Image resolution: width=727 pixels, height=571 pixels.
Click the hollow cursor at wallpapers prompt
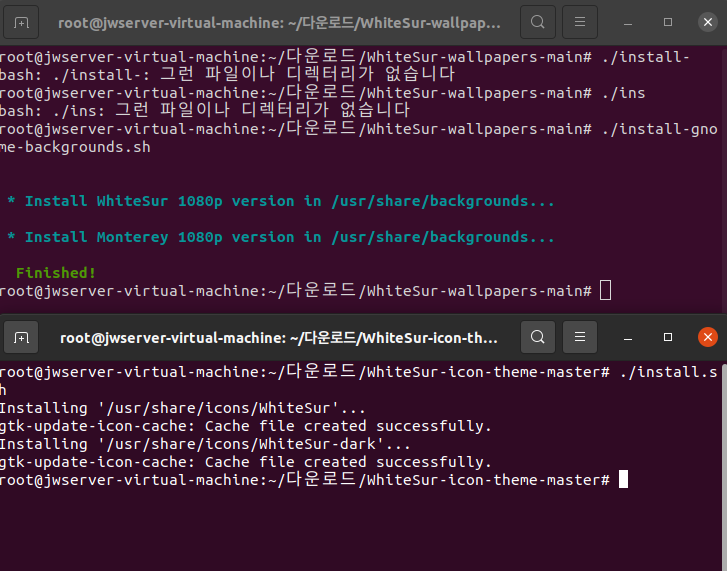pos(605,291)
